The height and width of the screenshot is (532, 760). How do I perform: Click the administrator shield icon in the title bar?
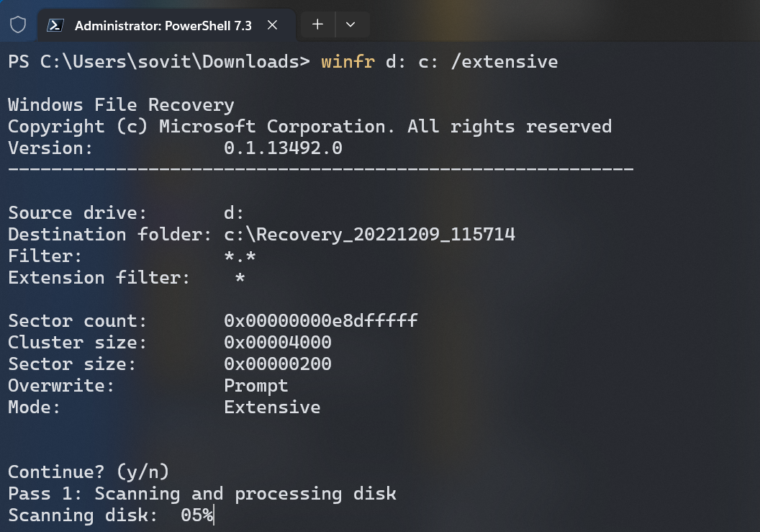(17, 24)
